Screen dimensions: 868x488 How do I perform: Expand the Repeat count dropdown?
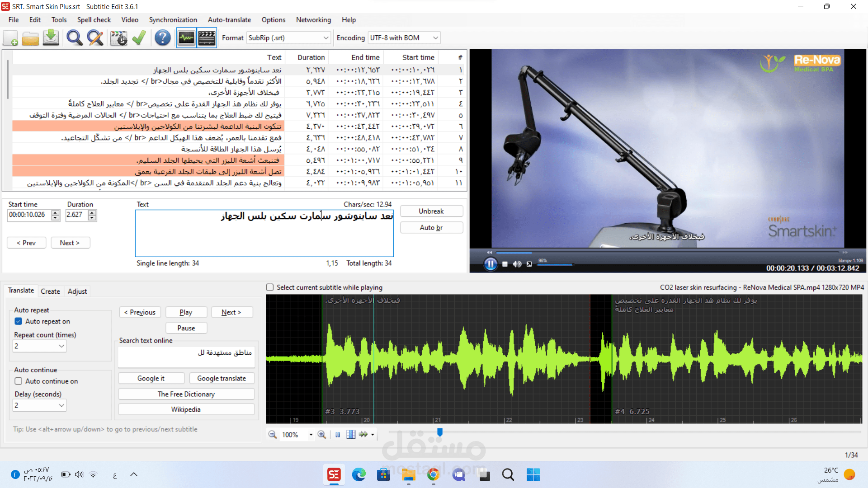61,346
